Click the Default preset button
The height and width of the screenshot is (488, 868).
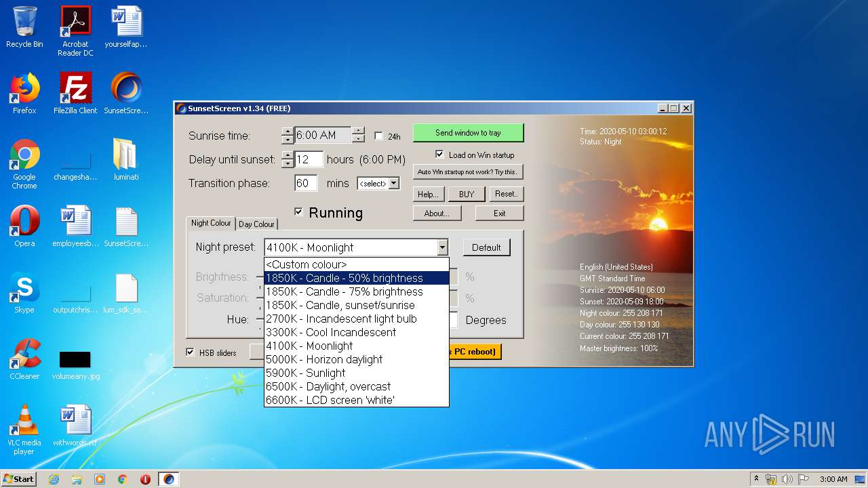point(486,247)
